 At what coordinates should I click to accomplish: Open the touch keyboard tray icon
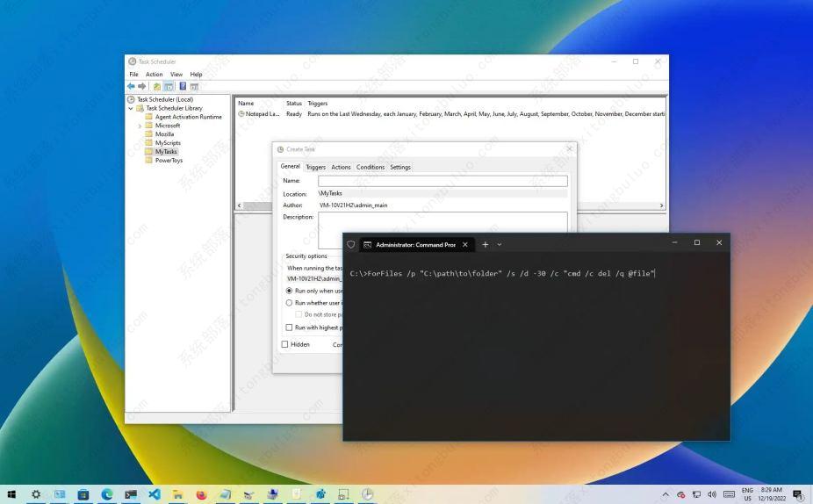coord(729,494)
